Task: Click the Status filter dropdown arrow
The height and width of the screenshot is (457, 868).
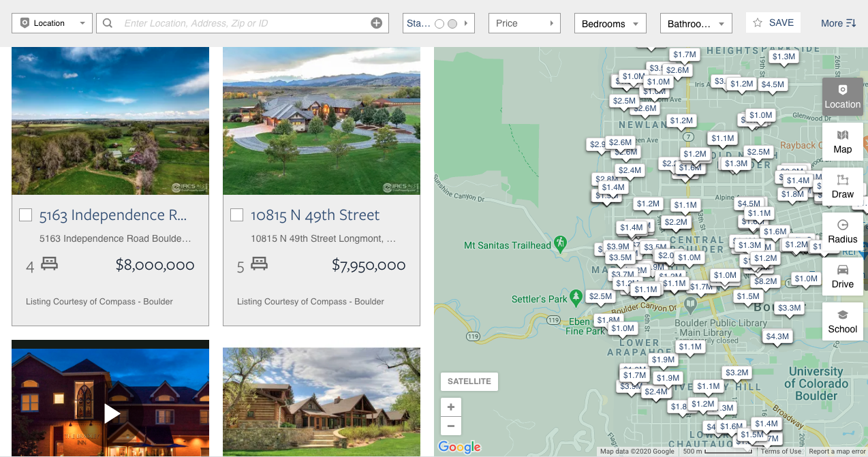Action: coord(467,23)
